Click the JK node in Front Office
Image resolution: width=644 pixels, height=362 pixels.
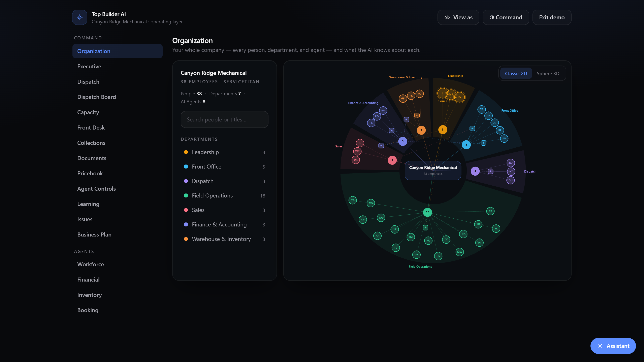[x=494, y=122]
